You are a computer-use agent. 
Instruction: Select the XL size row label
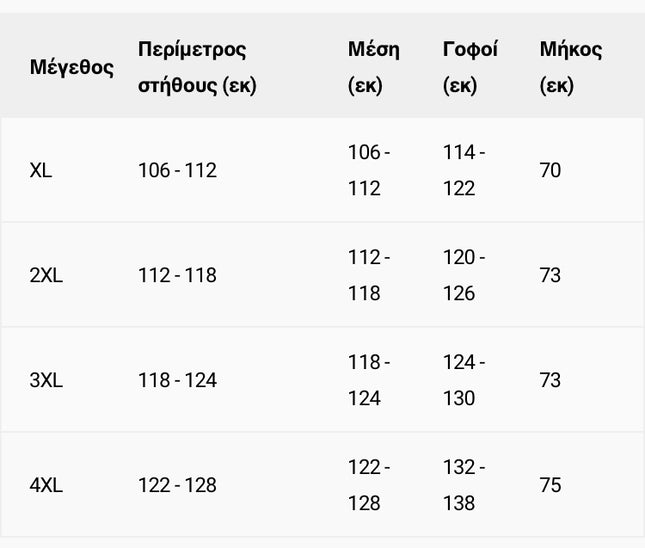click(x=41, y=171)
